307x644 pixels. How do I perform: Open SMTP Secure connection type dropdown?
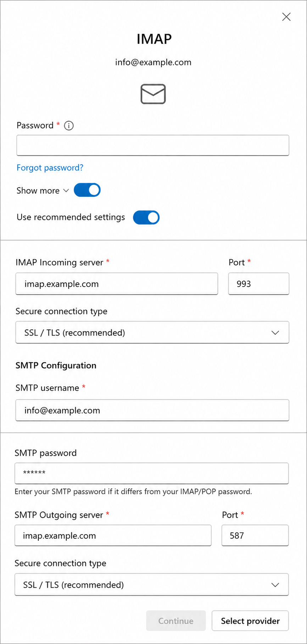[152, 585]
